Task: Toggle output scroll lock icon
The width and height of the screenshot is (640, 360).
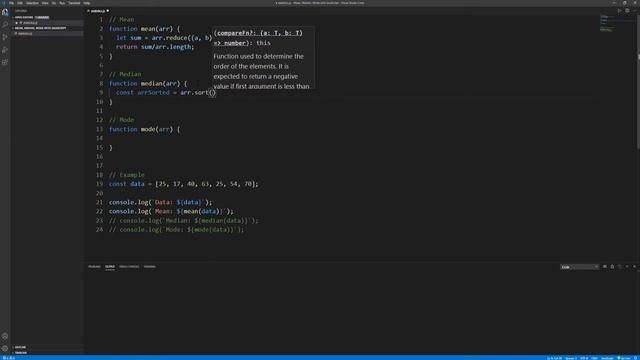Action: coord(612,267)
